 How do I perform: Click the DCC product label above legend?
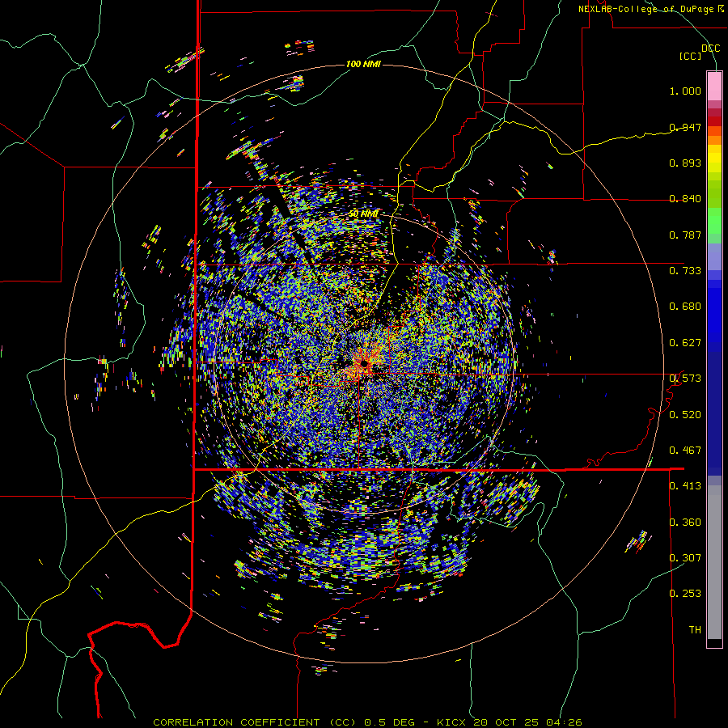pyautogui.click(x=710, y=49)
